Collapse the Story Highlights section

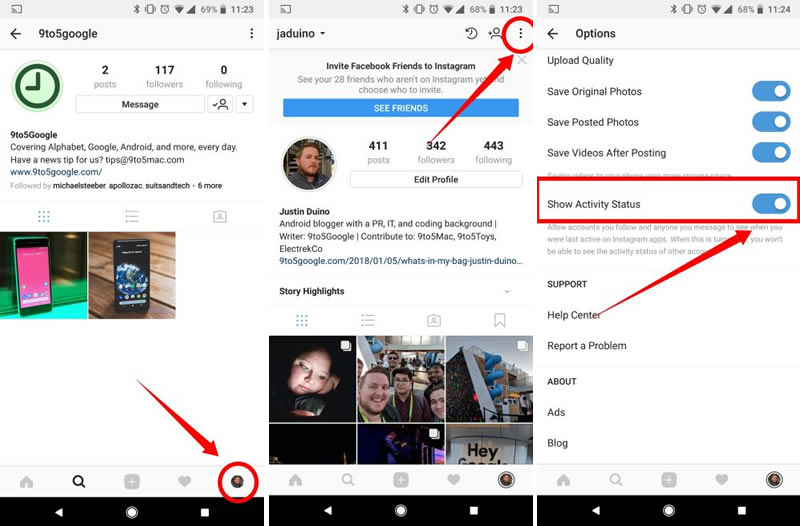tap(507, 292)
